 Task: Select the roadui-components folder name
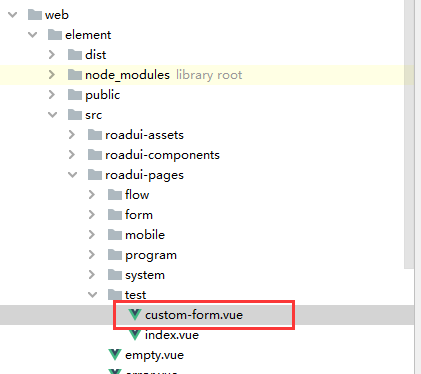coord(162,155)
